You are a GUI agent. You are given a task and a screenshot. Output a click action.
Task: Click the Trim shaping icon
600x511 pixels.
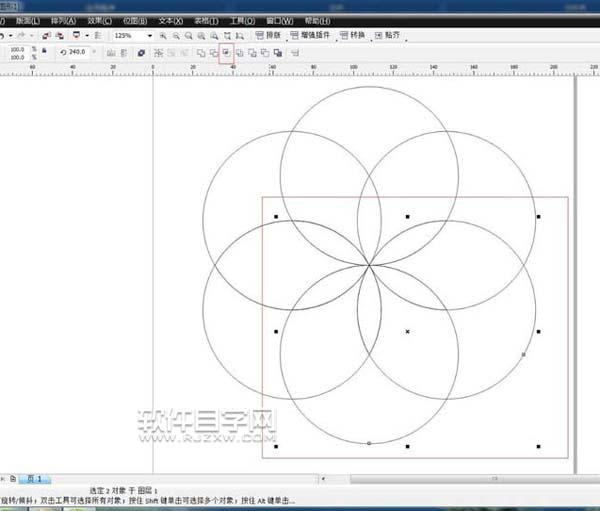click(x=213, y=52)
